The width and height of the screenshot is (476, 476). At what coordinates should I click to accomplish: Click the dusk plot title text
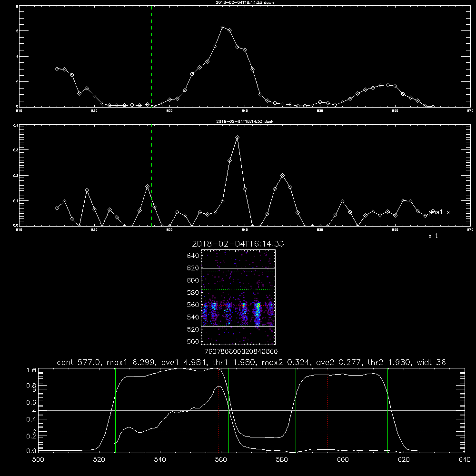(x=245, y=121)
